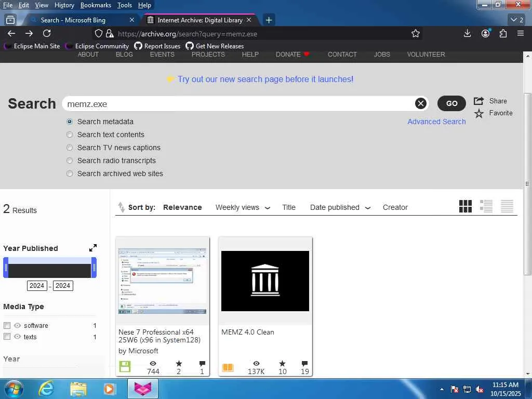
Task: Switch to the Search - Microsoft Bing tab
Action: 73,20
